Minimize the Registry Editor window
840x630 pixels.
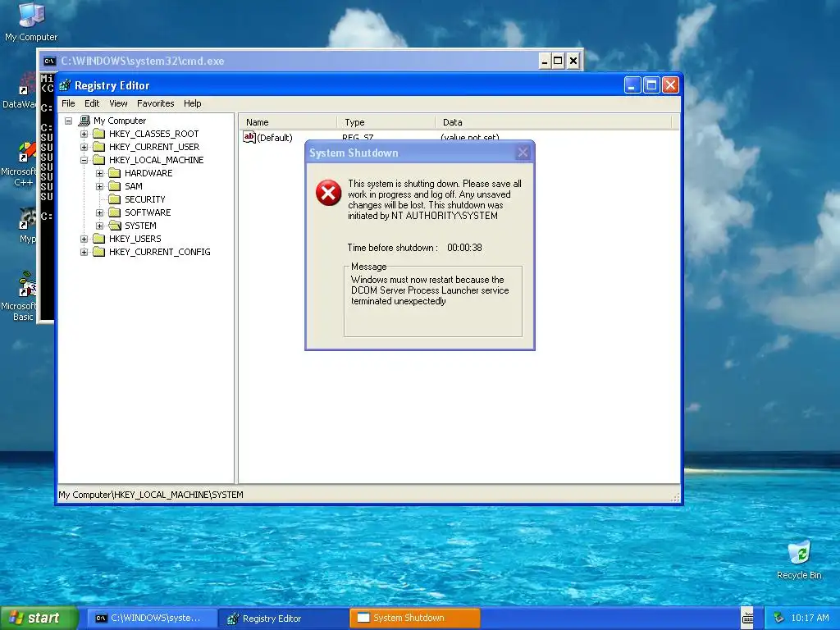[632, 85]
